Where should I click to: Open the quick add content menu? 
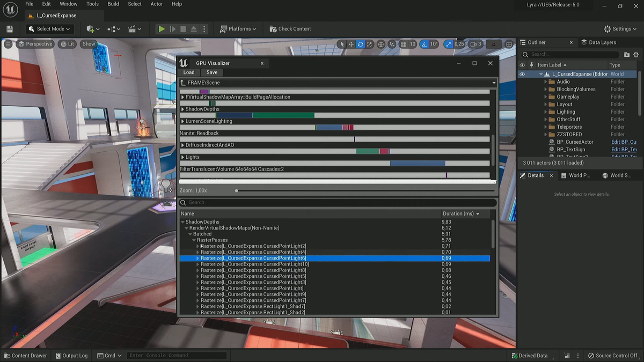pyautogui.click(x=92, y=29)
